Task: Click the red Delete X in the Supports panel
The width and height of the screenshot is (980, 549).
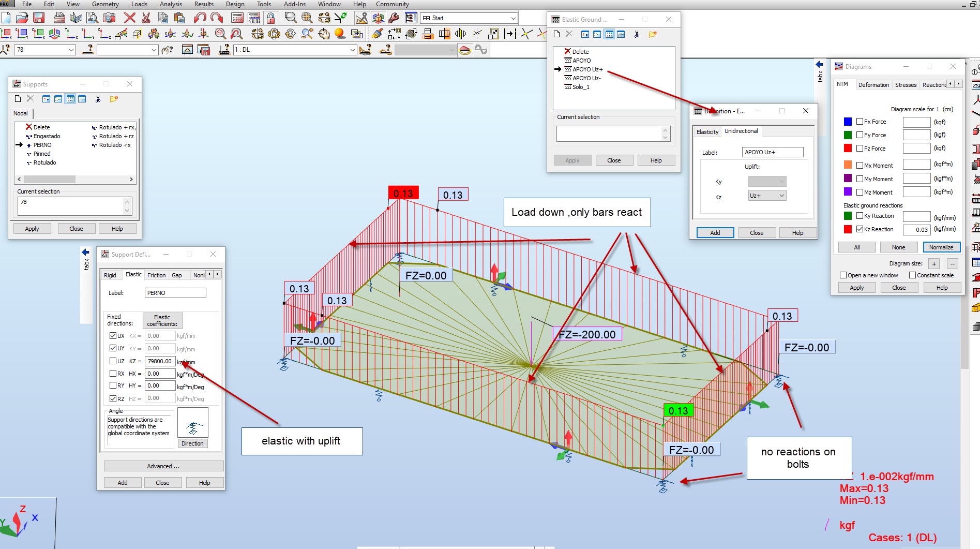Action: point(29,127)
